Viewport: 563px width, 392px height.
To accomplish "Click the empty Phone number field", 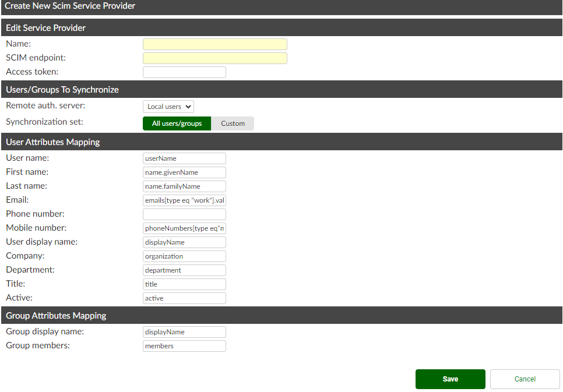I will [x=184, y=214].
